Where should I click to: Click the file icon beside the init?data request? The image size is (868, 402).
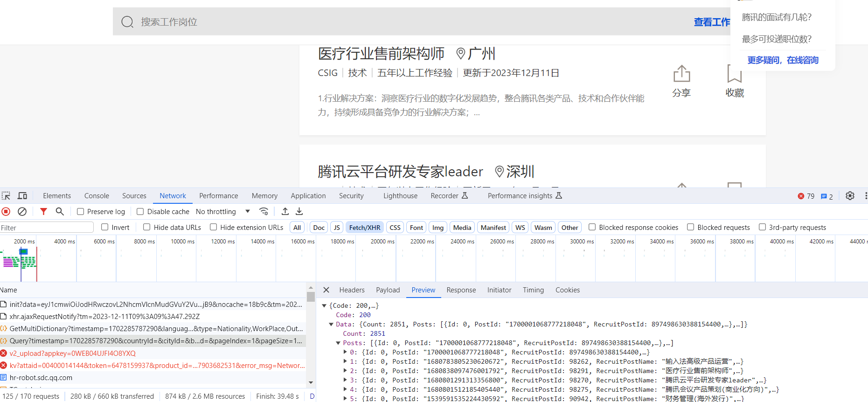coord(4,305)
